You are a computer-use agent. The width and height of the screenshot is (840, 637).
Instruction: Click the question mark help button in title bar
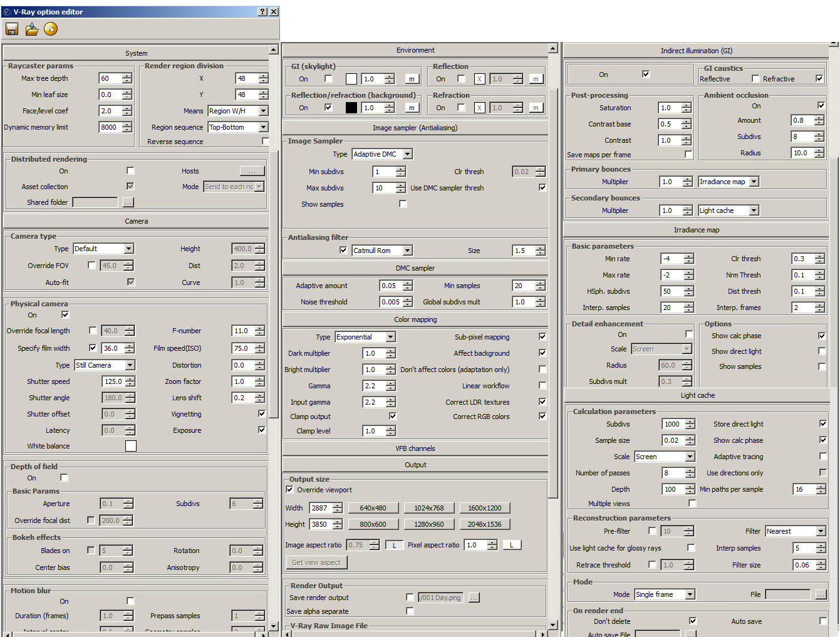coord(262,12)
